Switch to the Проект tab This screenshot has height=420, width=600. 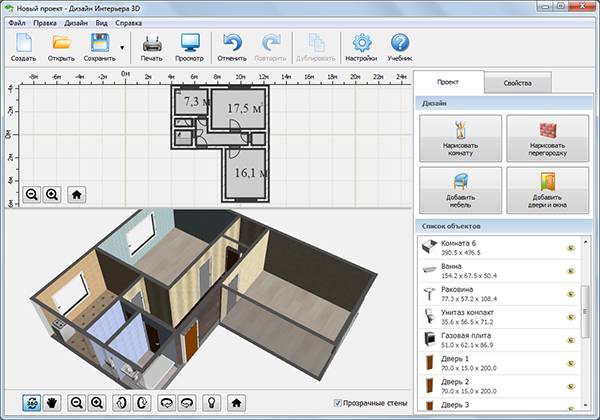click(x=448, y=82)
